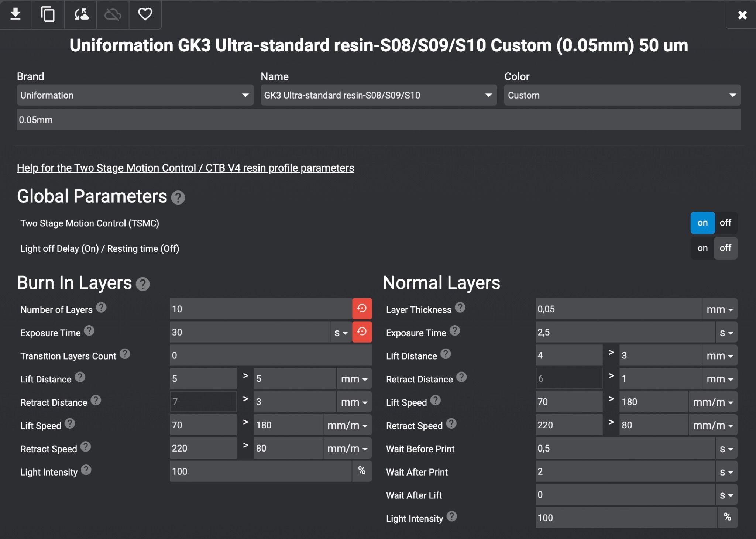Open the Two Stage Motion Control help link
The height and width of the screenshot is (539, 756).
point(185,168)
